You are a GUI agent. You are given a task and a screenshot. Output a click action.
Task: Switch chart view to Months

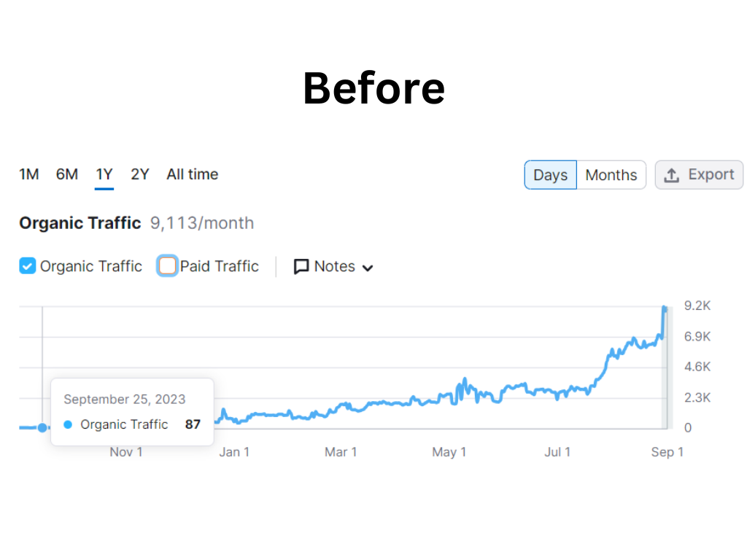point(611,175)
